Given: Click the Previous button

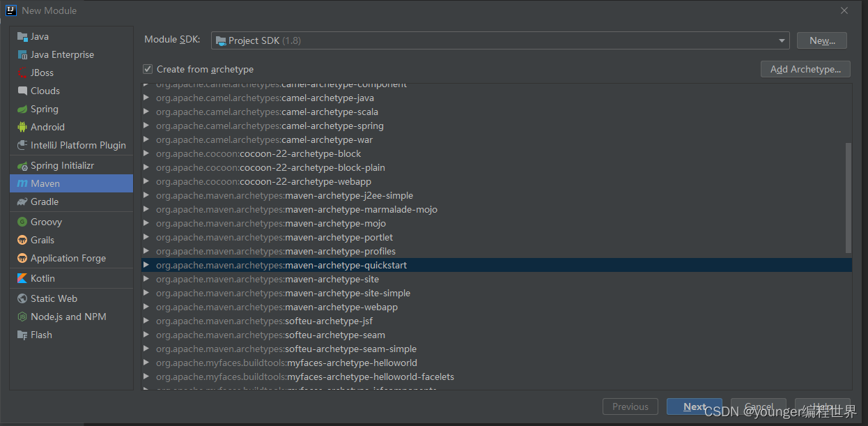Looking at the screenshot, I should [x=630, y=406].
